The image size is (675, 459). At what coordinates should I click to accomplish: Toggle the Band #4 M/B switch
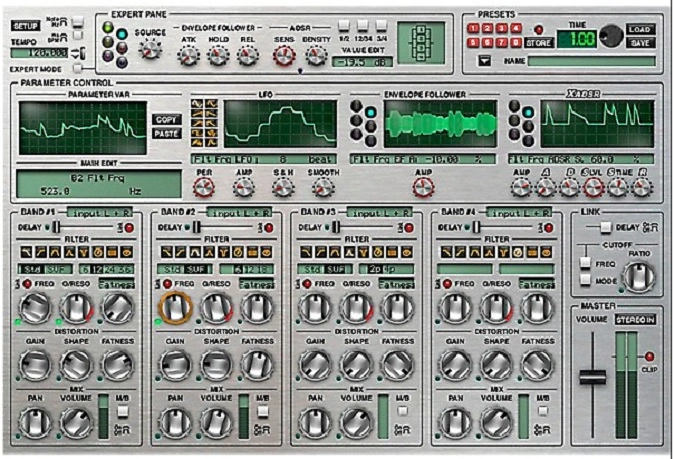tap(543, 411)
